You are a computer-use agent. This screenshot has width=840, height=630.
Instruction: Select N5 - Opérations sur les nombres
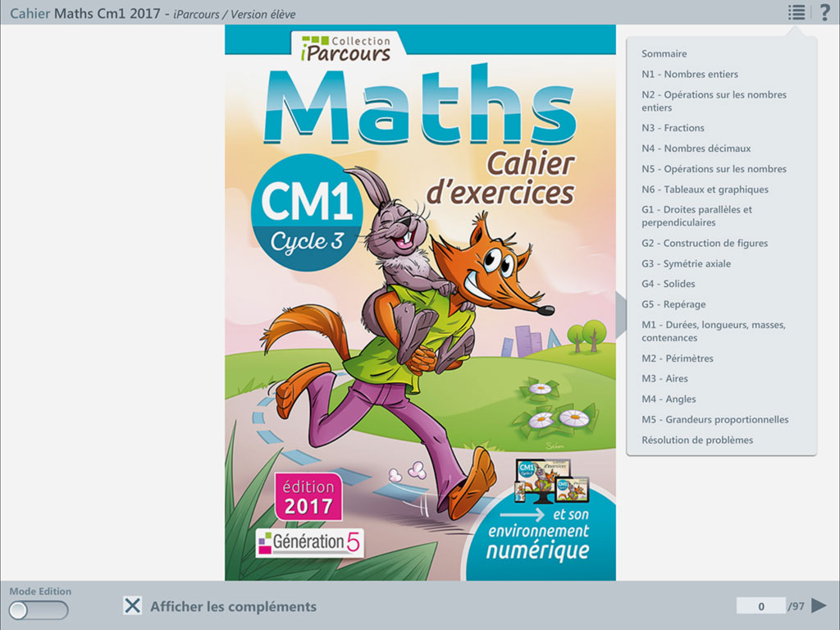(714, 169)
